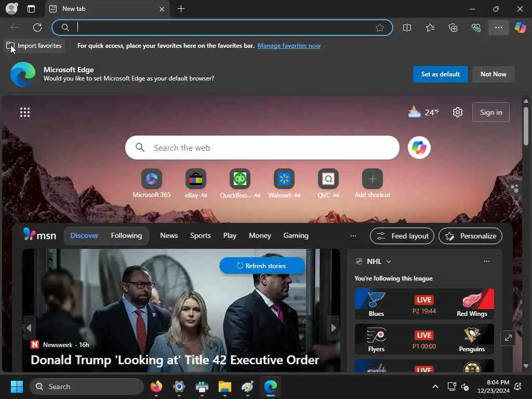Open the page settings gear icon
Image resolution: width=532 pixels, height=399 pixels.
(457, 112)
